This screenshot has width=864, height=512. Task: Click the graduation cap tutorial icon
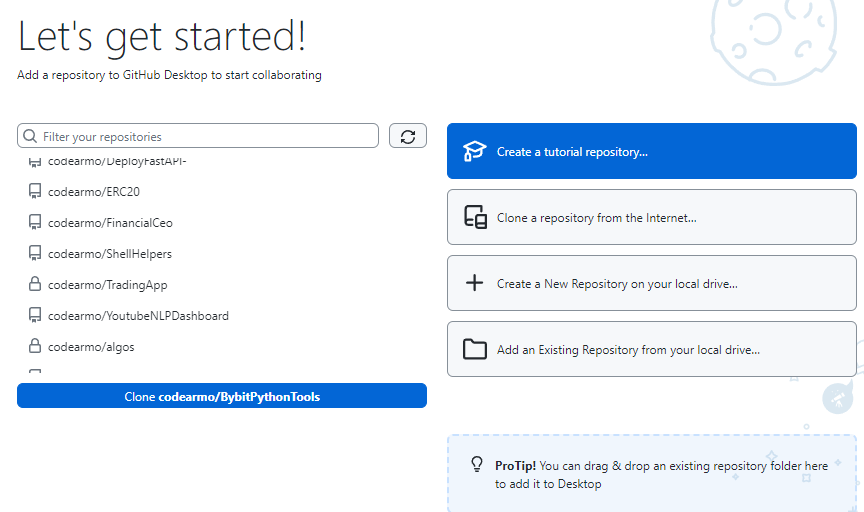474,151
